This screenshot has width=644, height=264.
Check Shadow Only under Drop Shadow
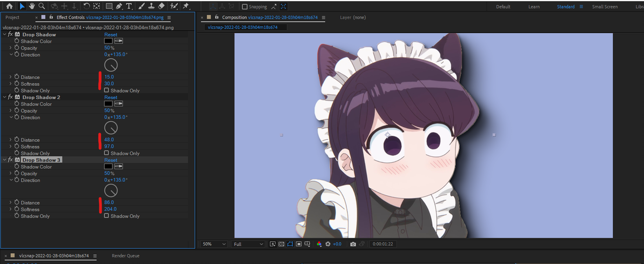tap(106, 90)
